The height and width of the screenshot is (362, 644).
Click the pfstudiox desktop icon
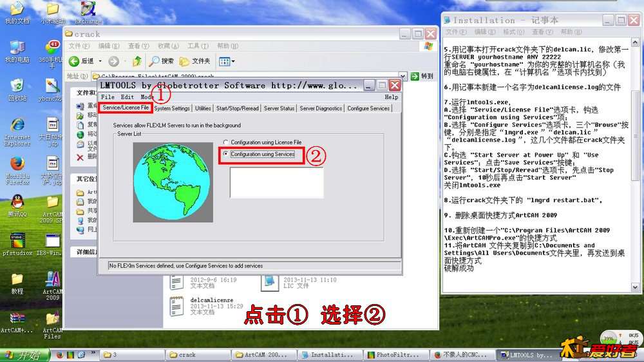pyautogui.click(x=17, y=245)
